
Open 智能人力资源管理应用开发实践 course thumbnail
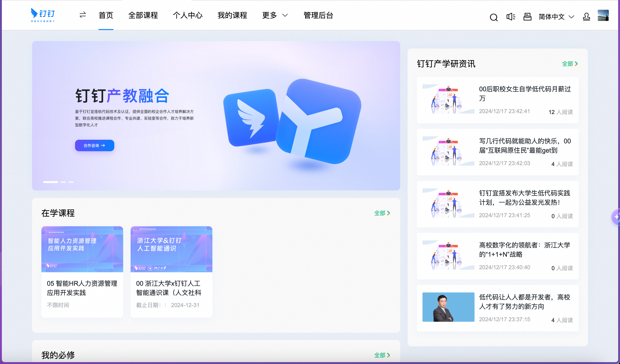point(82,249)
